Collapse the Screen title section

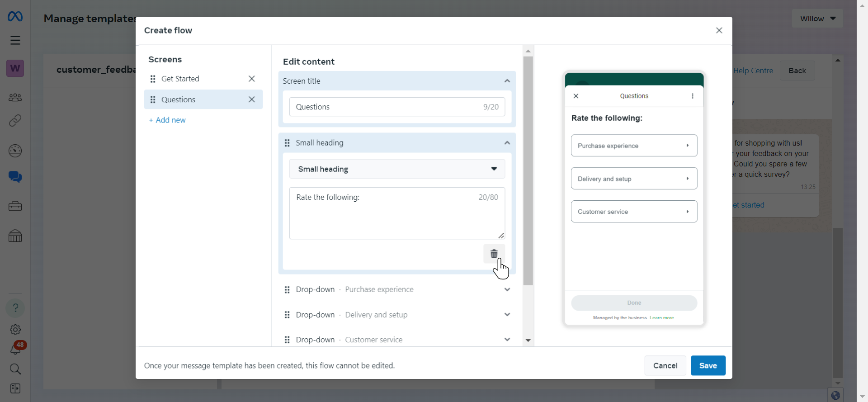point(507,81)
